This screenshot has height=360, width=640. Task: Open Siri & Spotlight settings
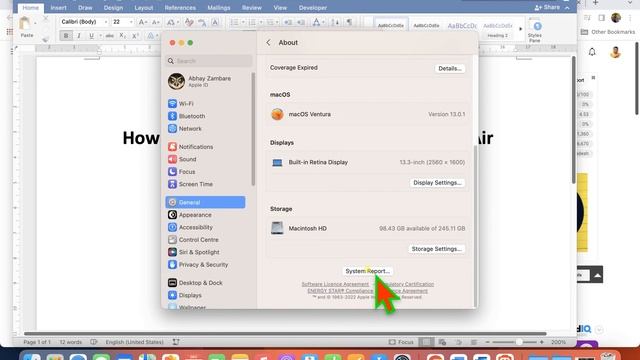click(x=193, y=252)
